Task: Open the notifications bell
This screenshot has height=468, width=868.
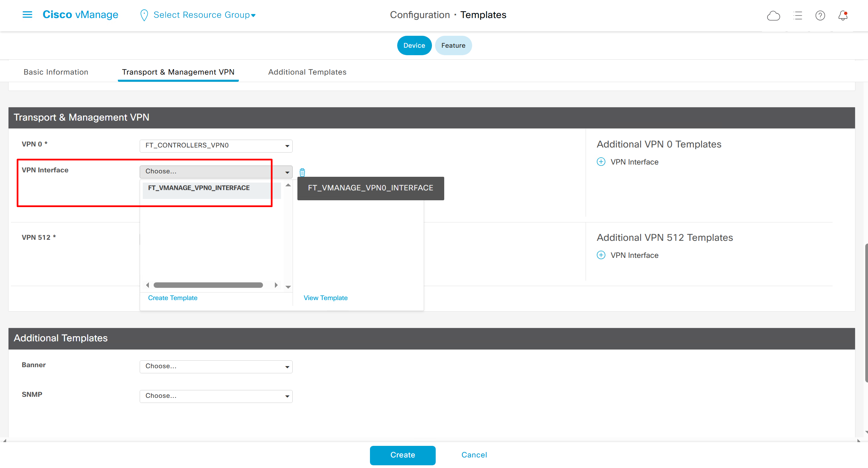Action: pyautogui.click(x=843, y=16)
